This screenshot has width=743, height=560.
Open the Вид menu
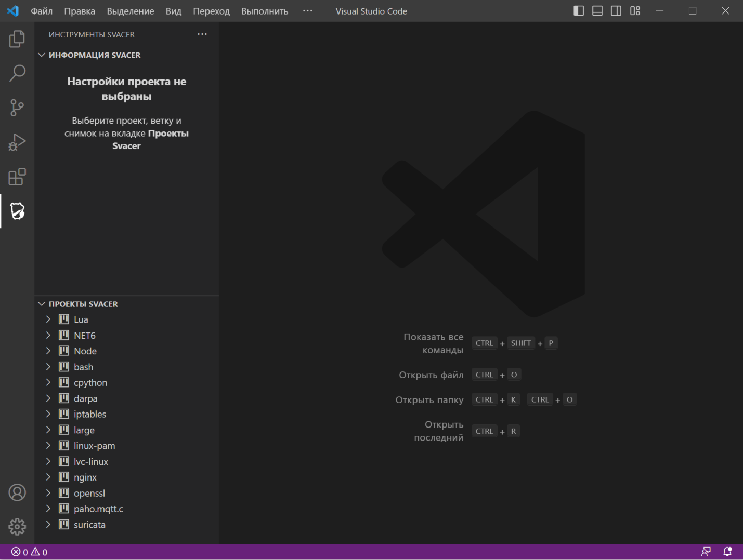pos(174,11)
